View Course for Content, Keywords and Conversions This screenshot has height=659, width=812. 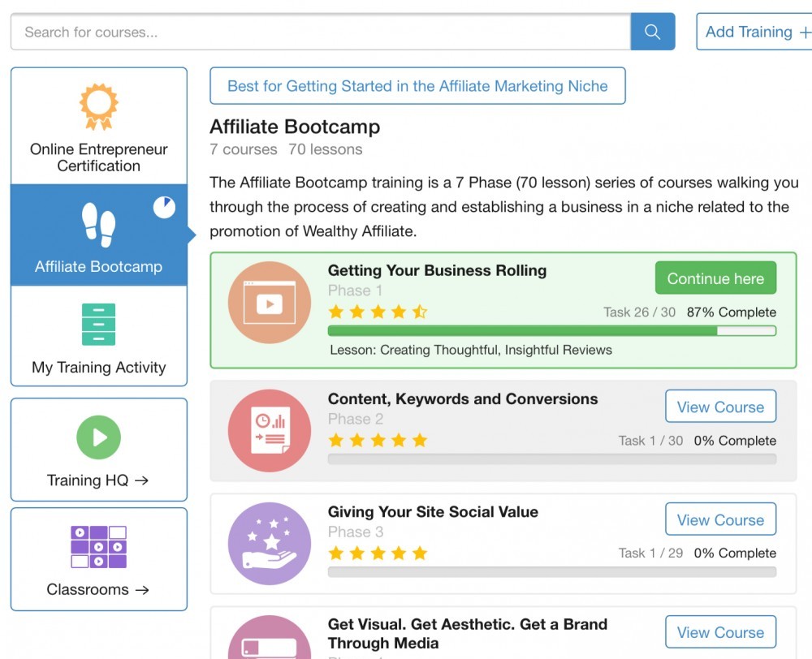tap(720, 407)
